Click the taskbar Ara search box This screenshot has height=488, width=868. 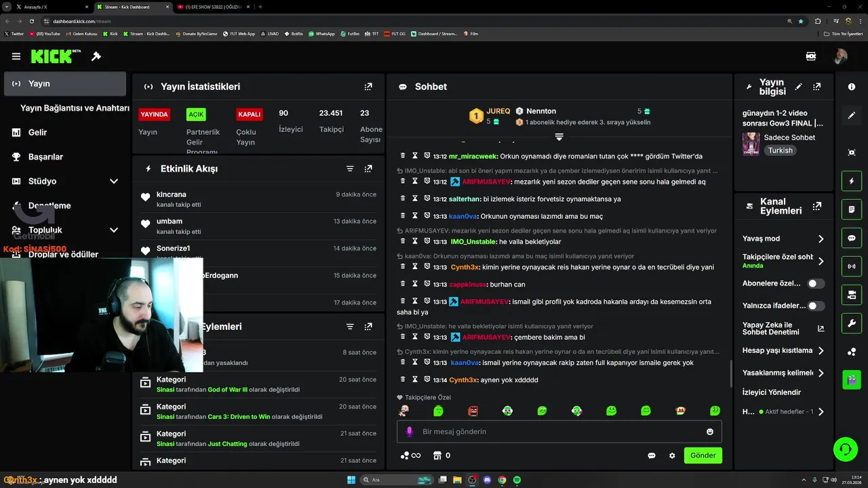pos(395,480)
